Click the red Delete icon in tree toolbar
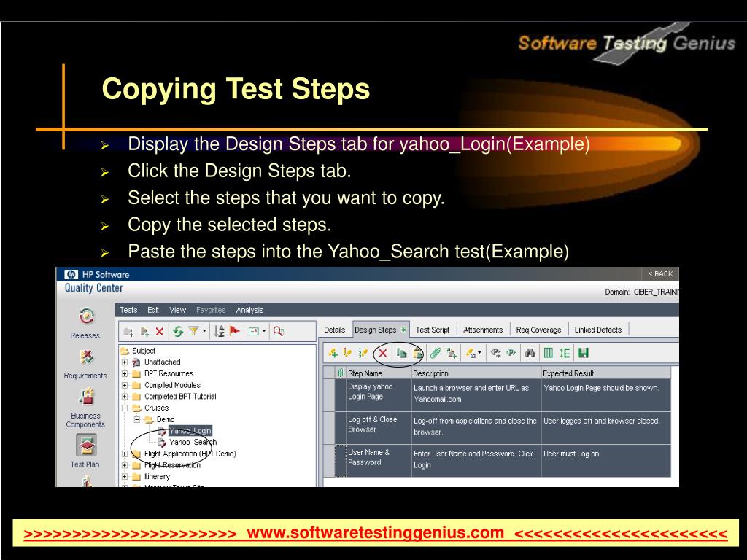The image size is (747, 560). coord(160,332)
